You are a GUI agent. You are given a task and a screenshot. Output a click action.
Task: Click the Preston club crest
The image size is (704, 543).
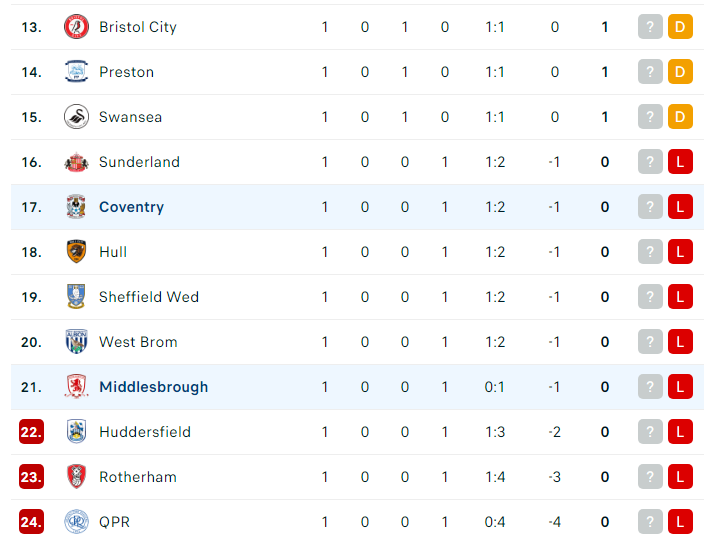point(76,72)
